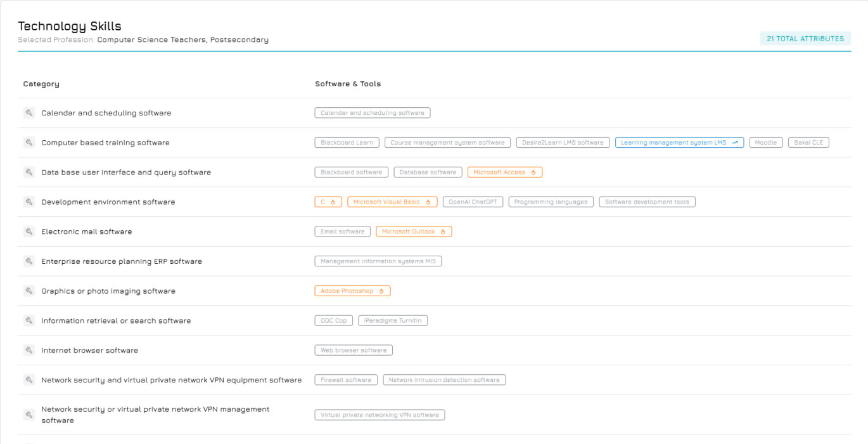Viewport: 868px width, 444px height.
Task: Click the flame icon on the Microsoft Access tag
Action: (x=533, y=173)
